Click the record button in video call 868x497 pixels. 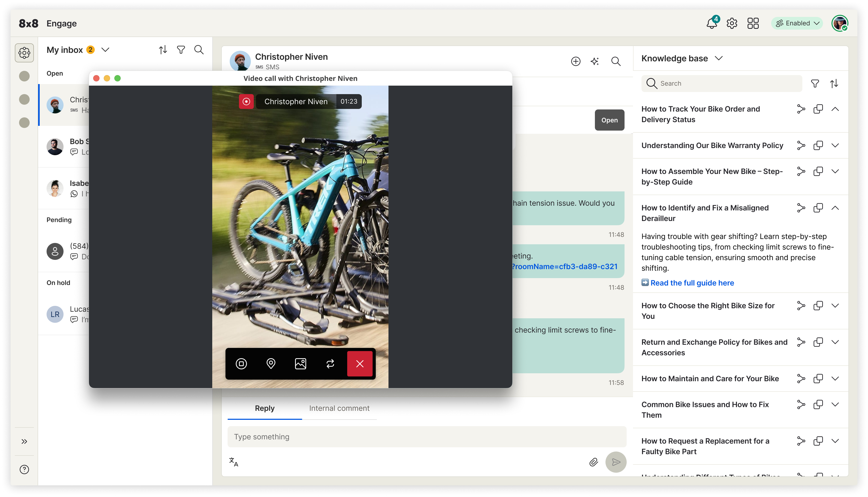click(x=246, y=101)
